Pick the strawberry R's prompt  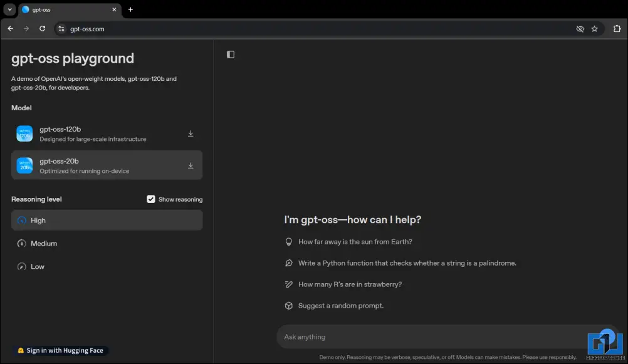pos(343,284)
